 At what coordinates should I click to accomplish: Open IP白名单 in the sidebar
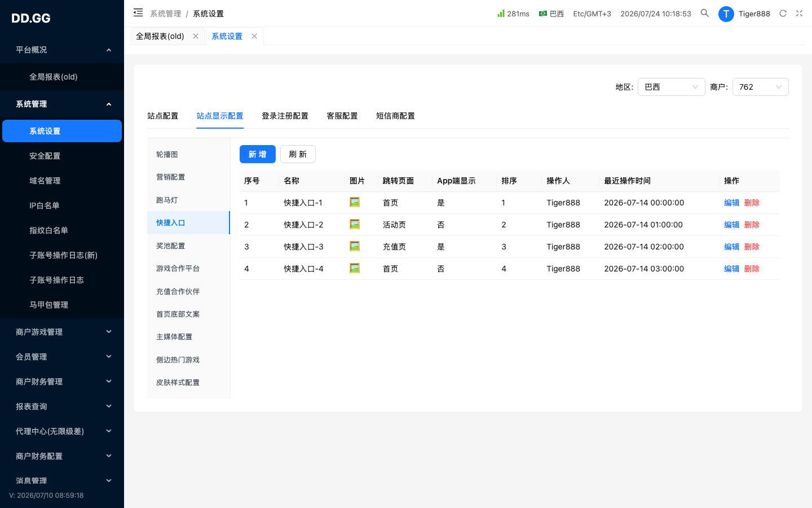(x=62, y=205)
